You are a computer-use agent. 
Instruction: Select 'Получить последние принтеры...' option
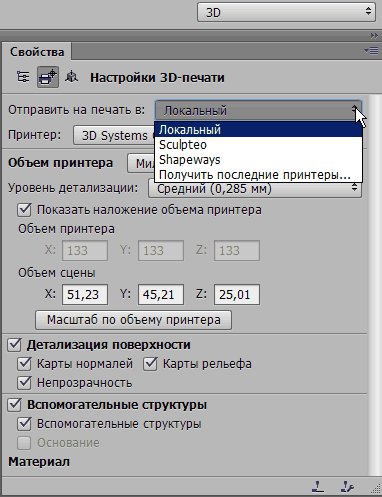[x=258, y=175]
